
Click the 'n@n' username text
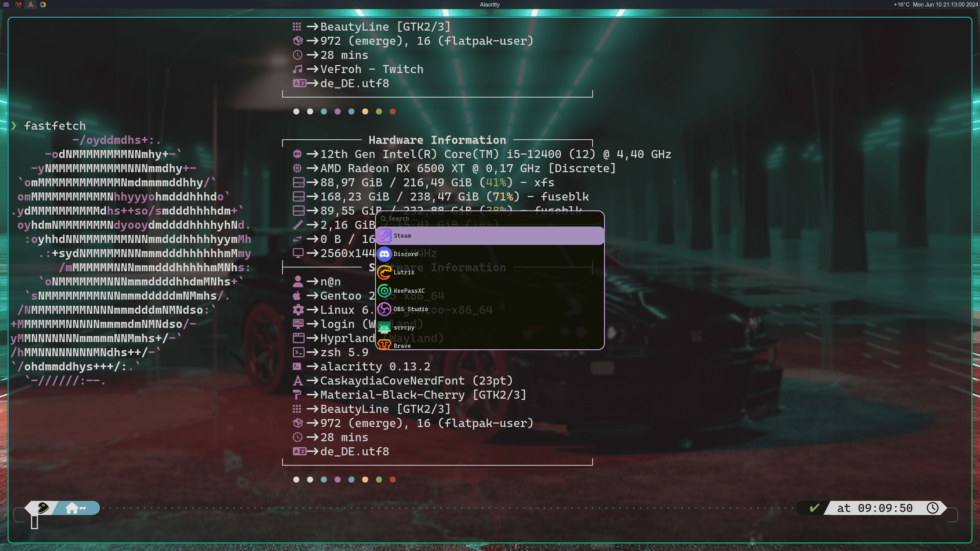pos(330,282)
